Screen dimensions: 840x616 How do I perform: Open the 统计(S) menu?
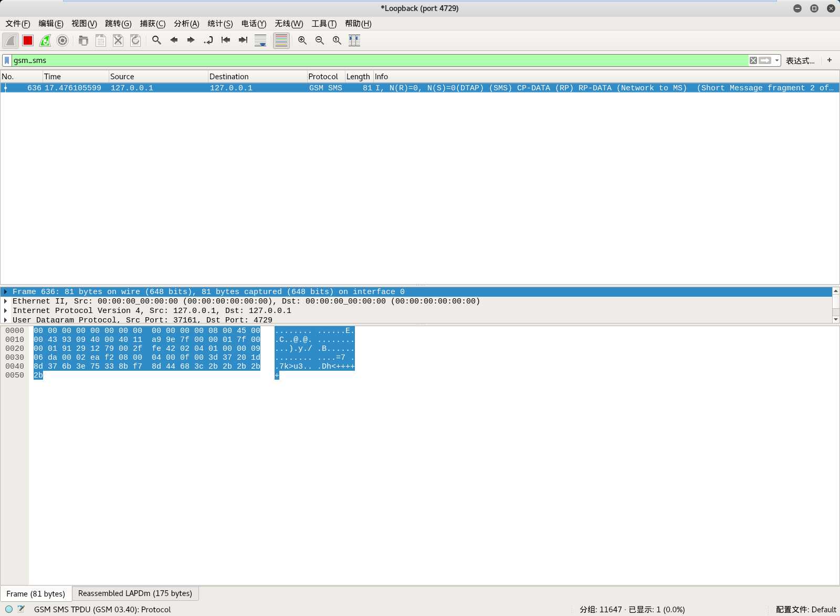coord(220,24)
